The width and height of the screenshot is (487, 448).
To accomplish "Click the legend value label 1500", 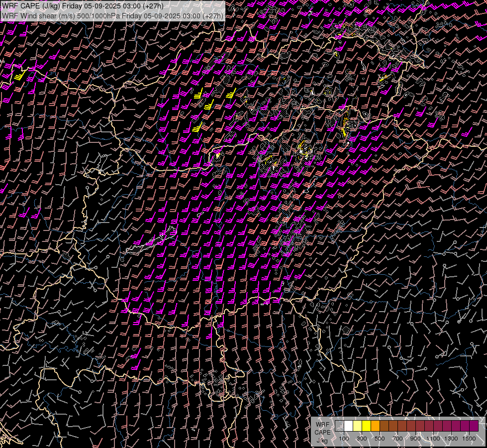I will 469,439.
